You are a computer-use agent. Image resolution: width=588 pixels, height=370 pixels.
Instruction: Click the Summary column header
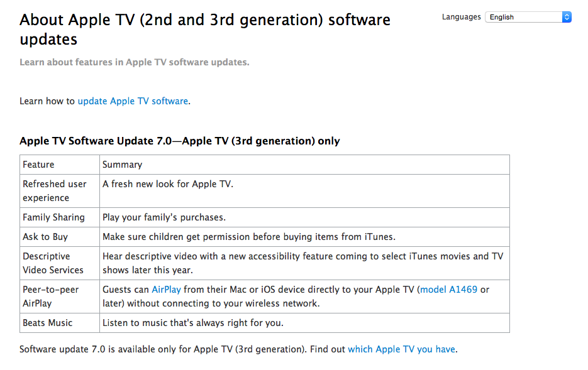pyautogui.click(x=304, y=165)
